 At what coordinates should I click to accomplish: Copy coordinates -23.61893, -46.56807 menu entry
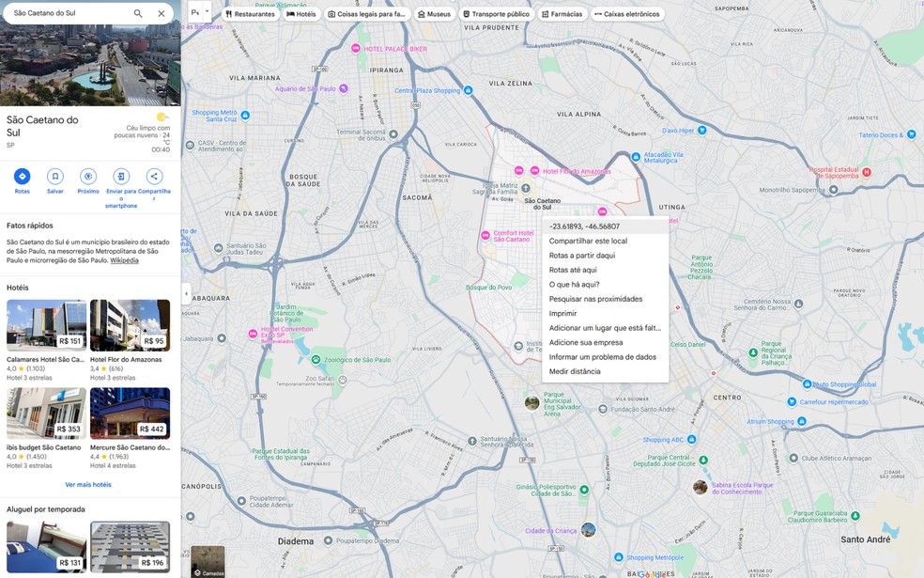coord(605,227)
